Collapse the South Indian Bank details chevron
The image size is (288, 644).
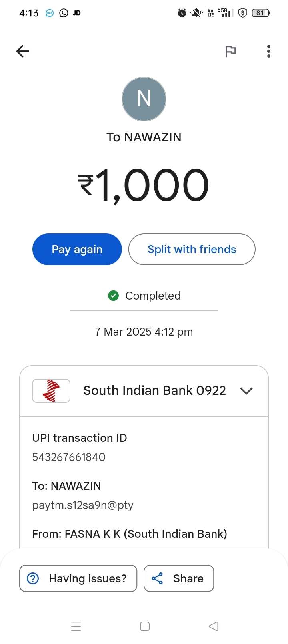point(246,391)
